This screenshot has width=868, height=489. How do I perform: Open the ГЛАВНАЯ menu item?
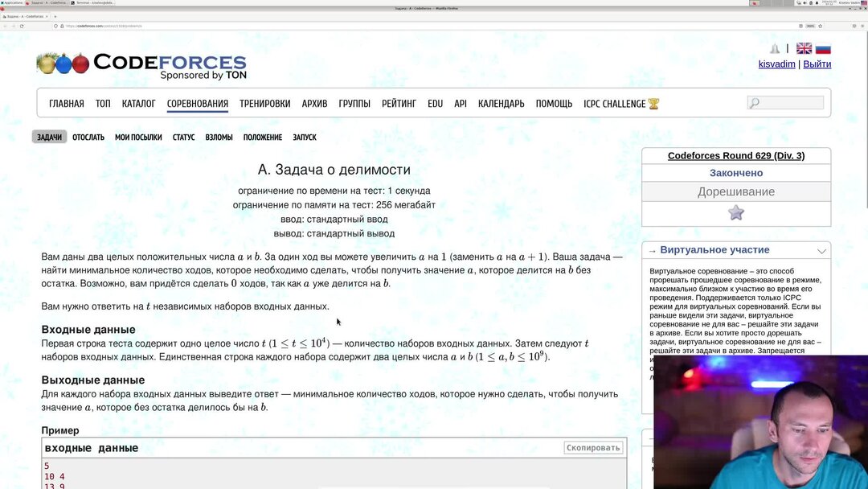[67, 104]
